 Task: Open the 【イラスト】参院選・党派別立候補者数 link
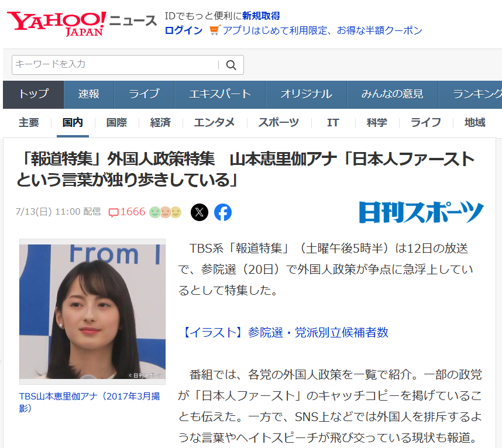[x=283, y=332]
